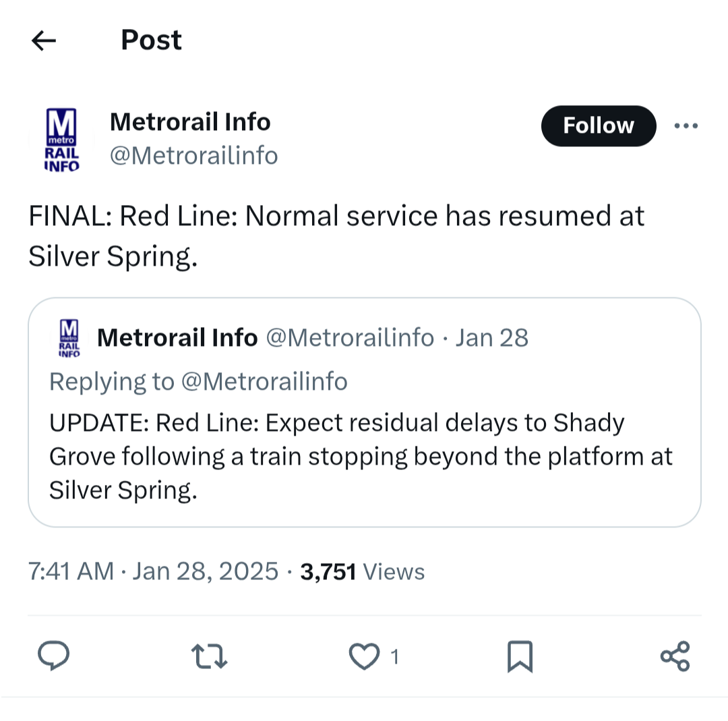The height and width of the screenshot is (721, 728).
Task: Click the quoted post's Metrorail Info name
Action: pyautogui.click(x=177, y=337)
